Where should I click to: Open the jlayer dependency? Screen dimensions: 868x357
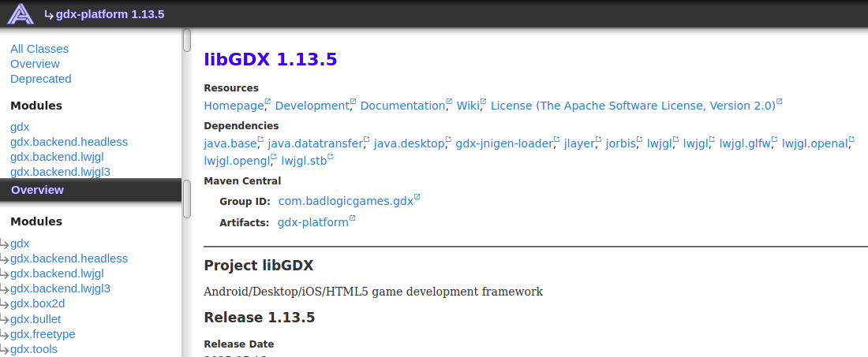click(x=579, y=144)
